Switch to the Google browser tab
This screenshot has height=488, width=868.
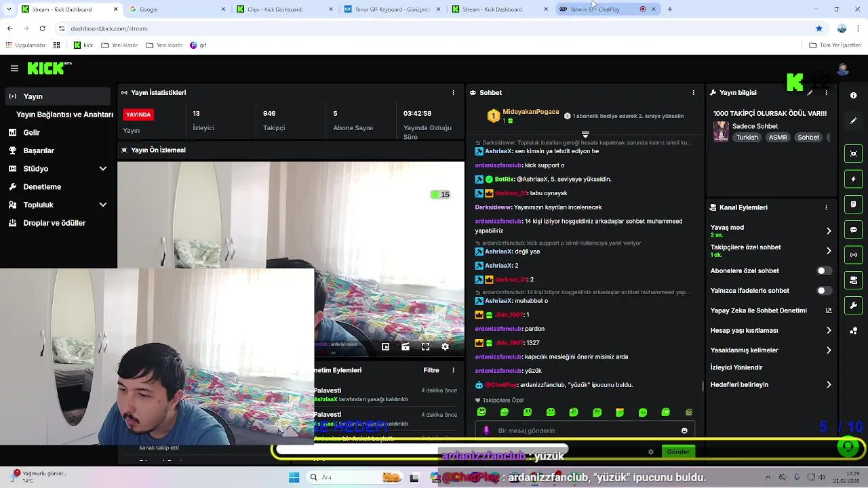(177, 9)
